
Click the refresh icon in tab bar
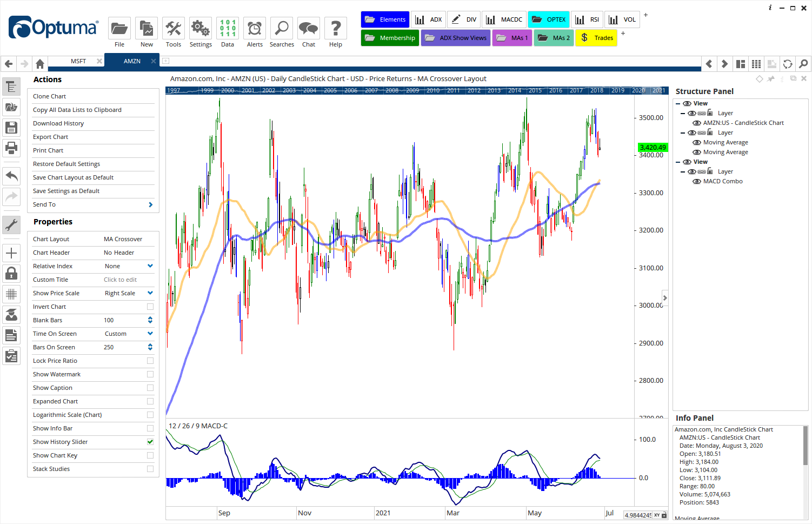point(788,64)
